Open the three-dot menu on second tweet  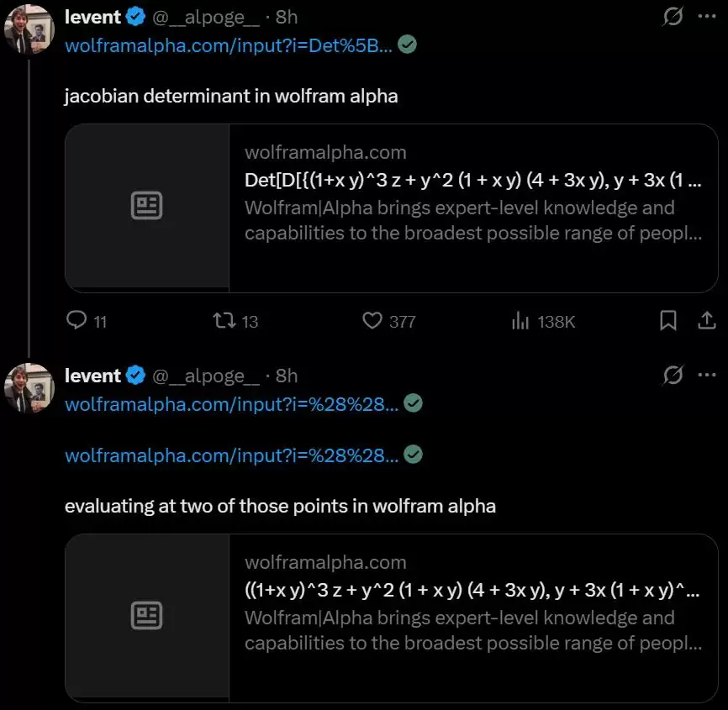coord(707,375)
